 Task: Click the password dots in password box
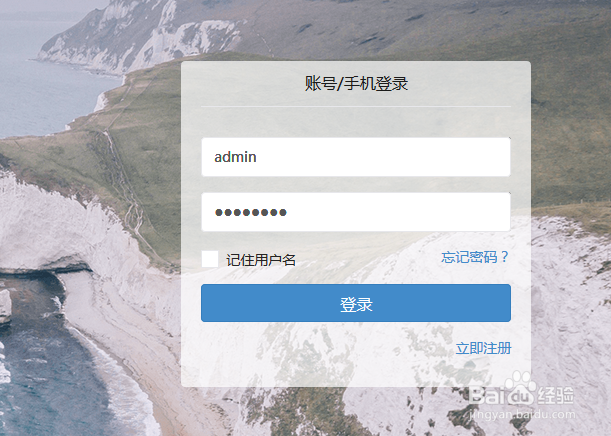coord(251,212)
